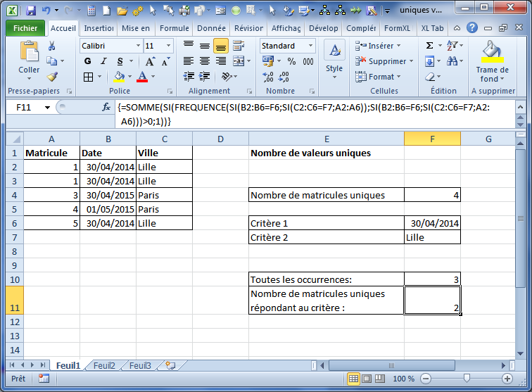
Task: Insert new worksheet tab icon
Action: point(170,365)
